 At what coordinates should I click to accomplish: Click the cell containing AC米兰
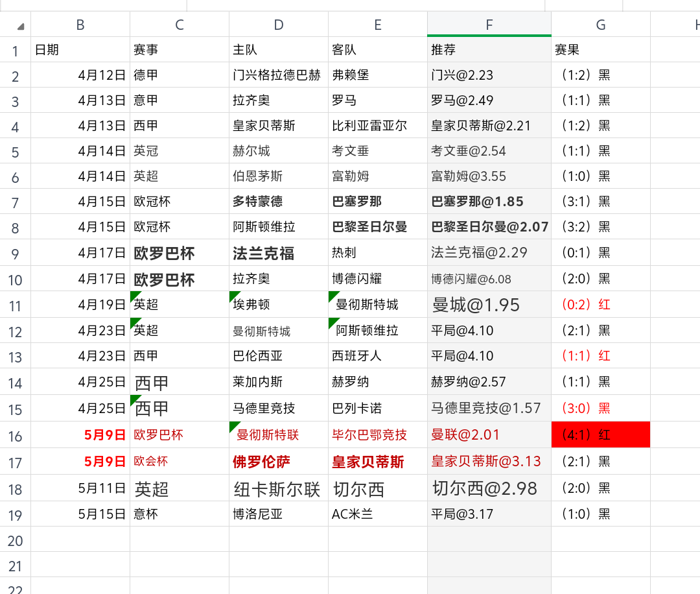click(377, 514)
